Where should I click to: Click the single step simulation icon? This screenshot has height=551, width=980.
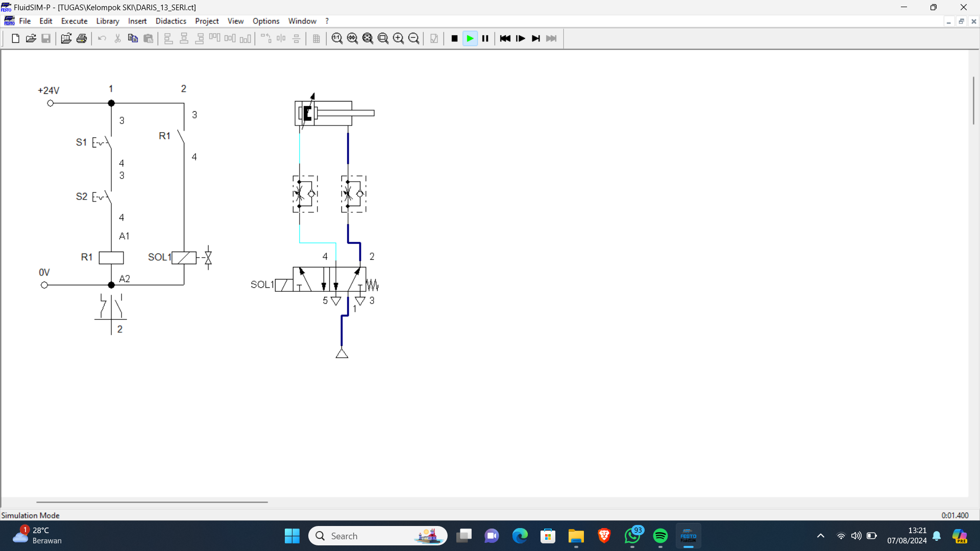[x=521, y=39]
